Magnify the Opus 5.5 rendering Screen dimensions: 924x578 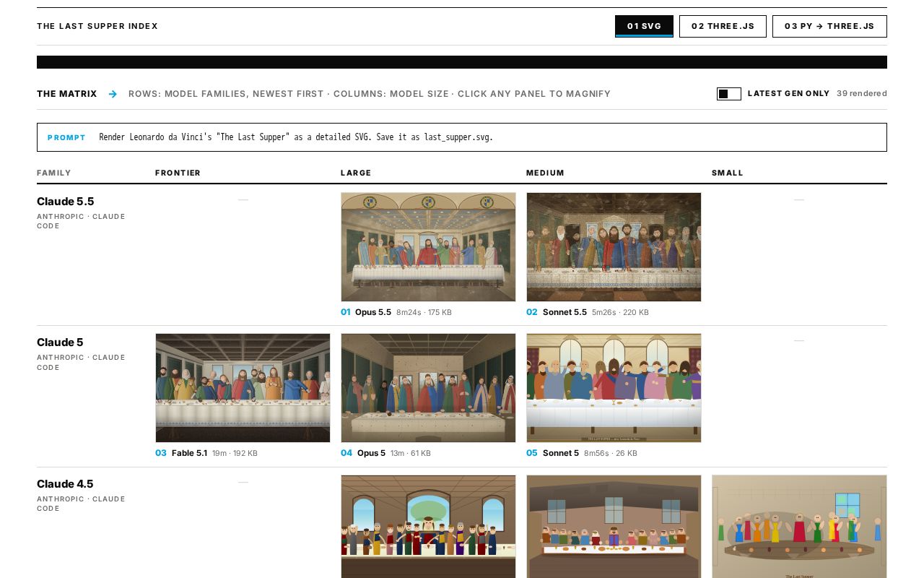428,247
